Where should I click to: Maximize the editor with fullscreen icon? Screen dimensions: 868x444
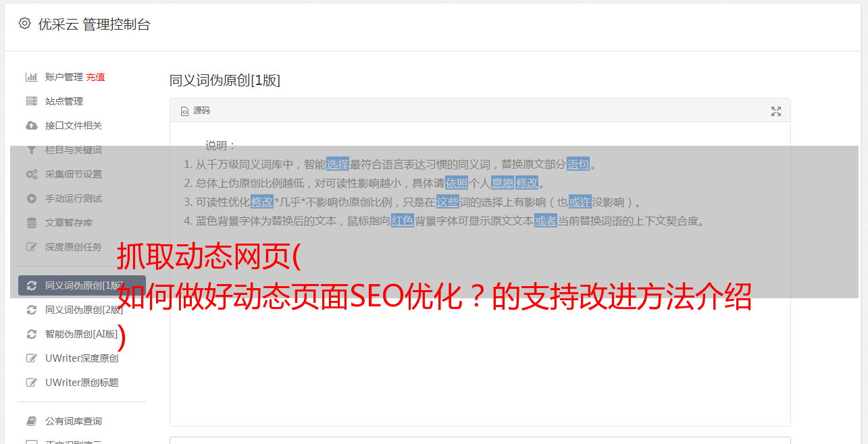(x=776, y=111)
